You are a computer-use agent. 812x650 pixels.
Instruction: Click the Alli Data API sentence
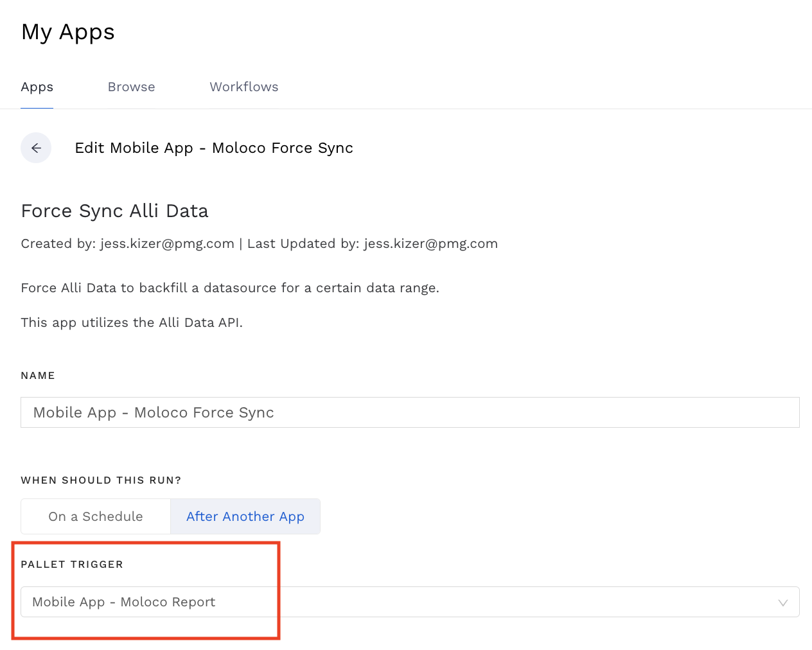coord(132,322)
